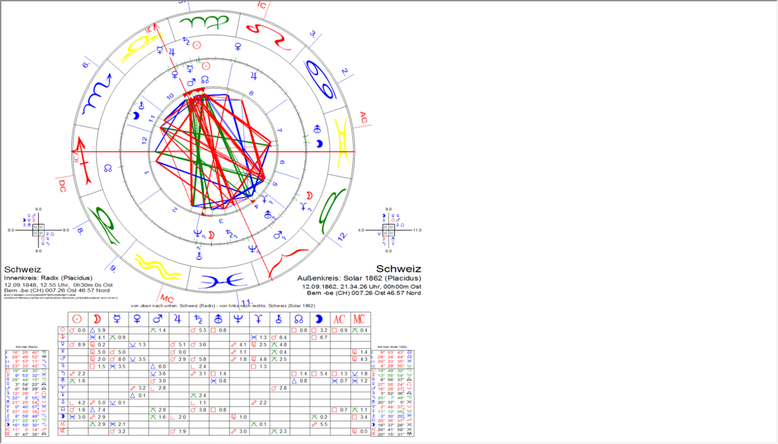Click the red MC column header in table

359,319
